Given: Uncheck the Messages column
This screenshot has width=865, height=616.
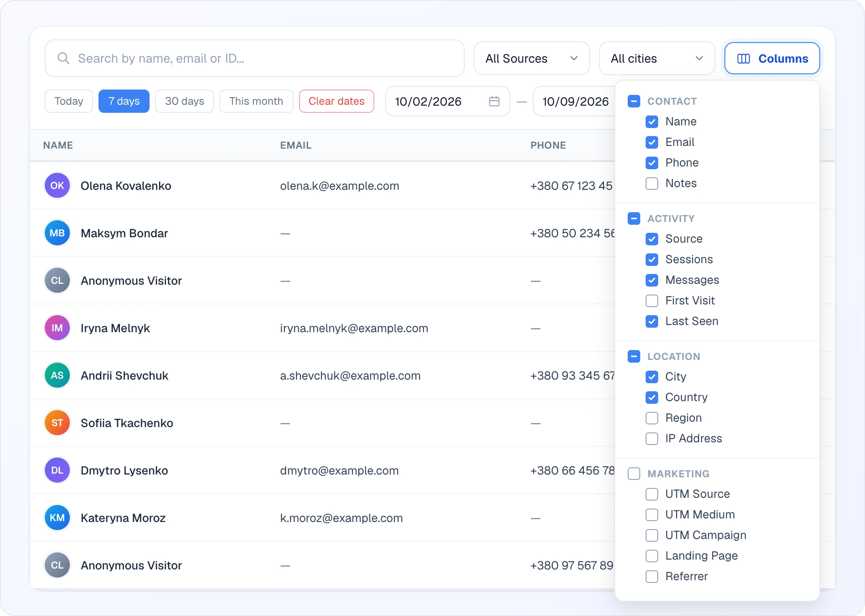Looking at the screenshot, I should click(x=652, y=280).
